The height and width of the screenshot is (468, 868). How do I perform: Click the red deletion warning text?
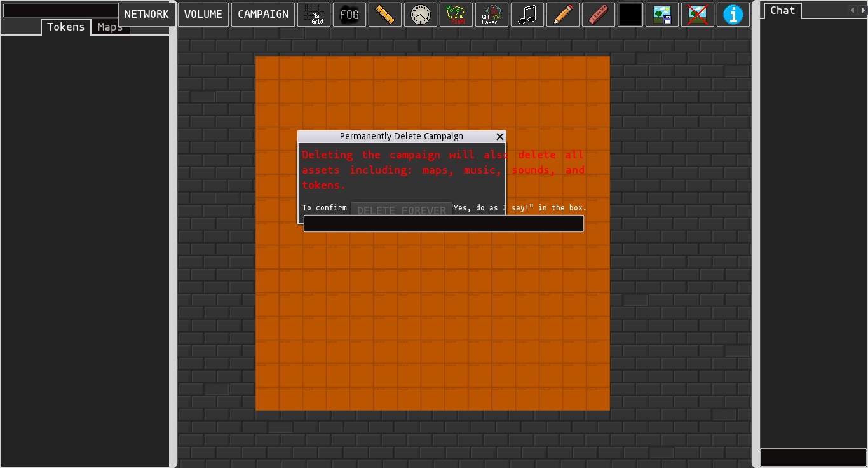[x=443, y=170]
